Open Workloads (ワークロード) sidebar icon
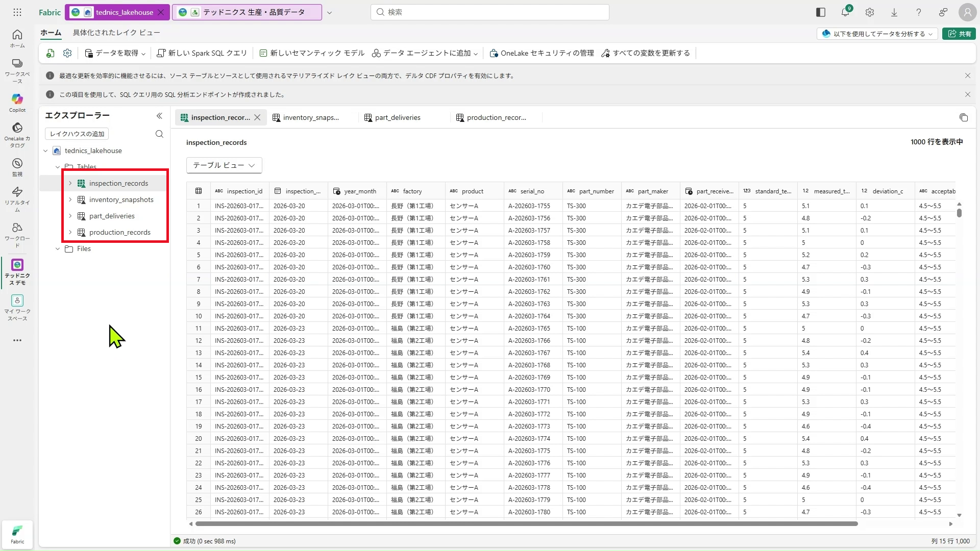Screen dimensions: 980x551 pyautogui.click(x=17, y=235)
